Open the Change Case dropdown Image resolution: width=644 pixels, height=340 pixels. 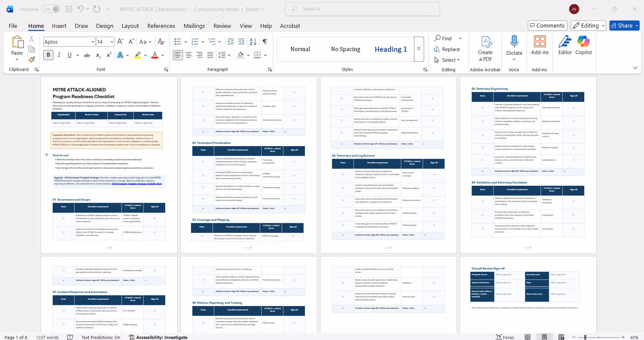tap(145, 42)
